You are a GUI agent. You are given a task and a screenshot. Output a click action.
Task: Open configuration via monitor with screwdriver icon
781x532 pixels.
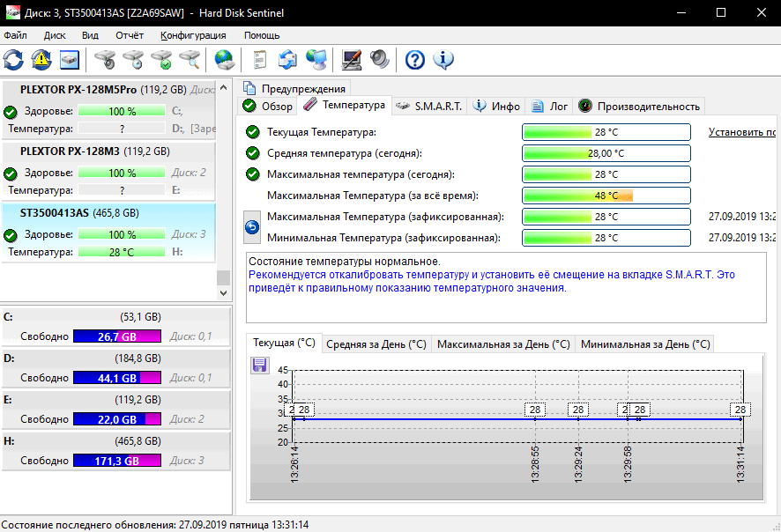coord(352,60)
